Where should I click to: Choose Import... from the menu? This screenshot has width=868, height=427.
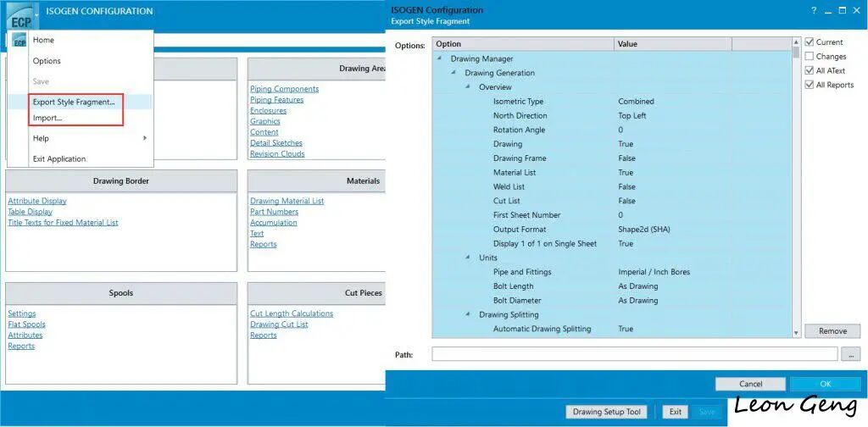coord(47,118)
